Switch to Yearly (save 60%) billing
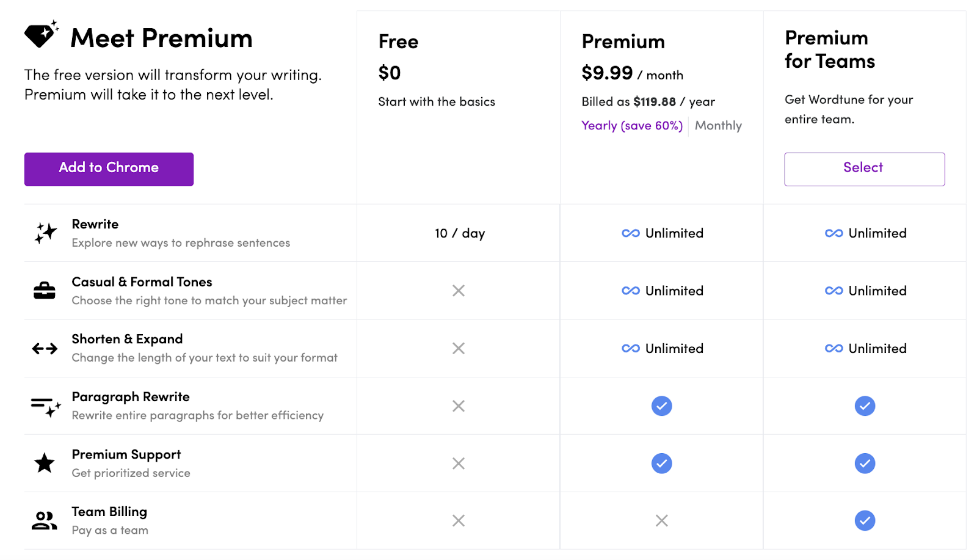The image size is (977, 560). [x=632, y=126]
